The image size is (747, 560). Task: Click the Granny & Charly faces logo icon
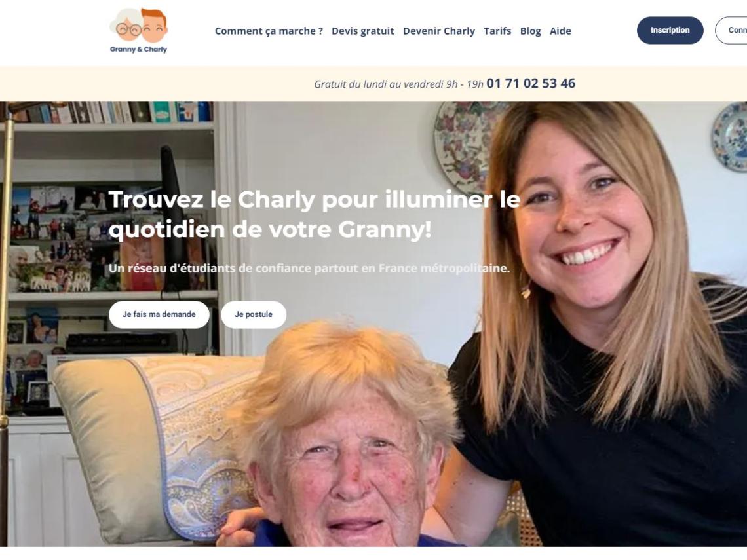[139, 26]
